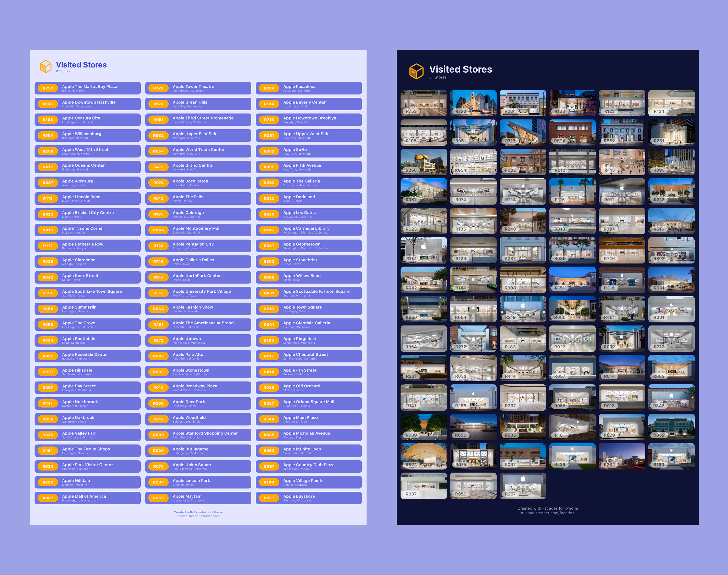
Task: Select the R217 store photo thumbnail
Action: tap(672, 339)
